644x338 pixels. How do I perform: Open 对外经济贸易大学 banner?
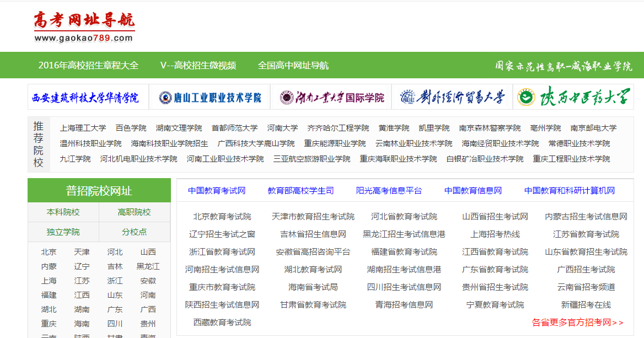tap(452, 97)
